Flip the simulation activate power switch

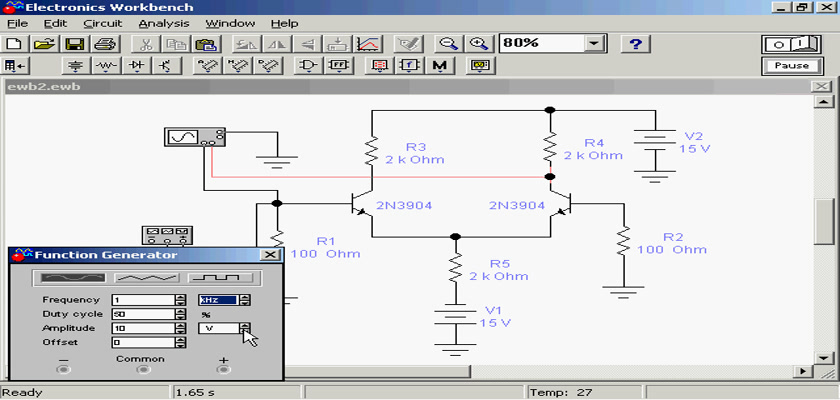click(791, 44)
